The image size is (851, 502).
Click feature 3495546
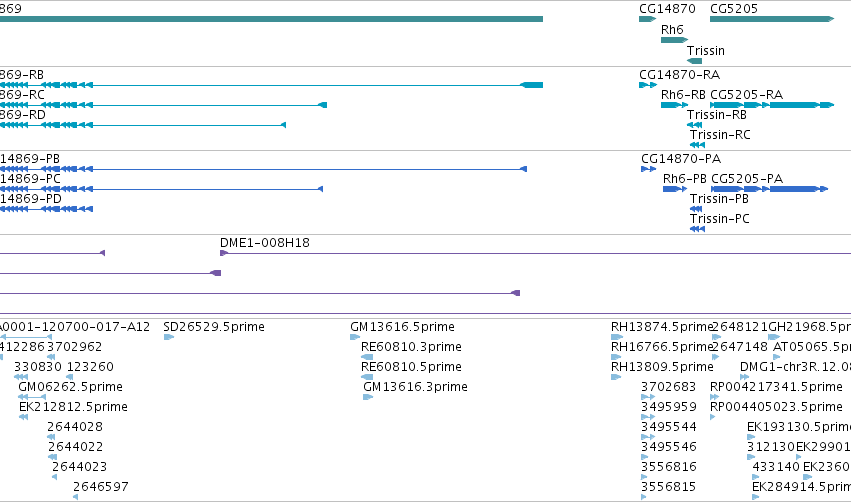coord(644,457)
